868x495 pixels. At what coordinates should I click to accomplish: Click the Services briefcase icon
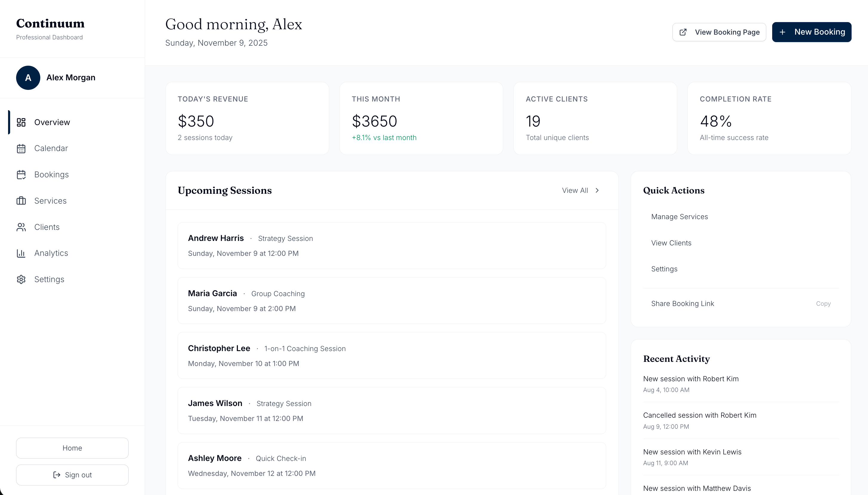coord(21,201)
